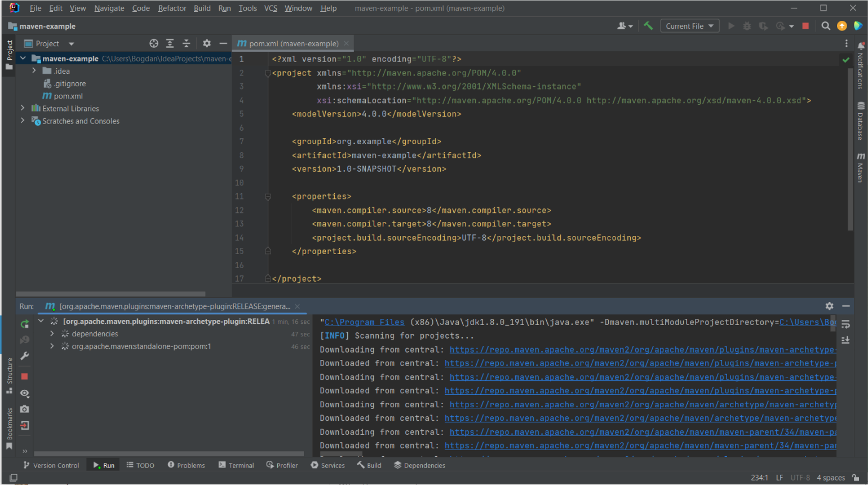Click the 4 spaces indent indicator

831,478
